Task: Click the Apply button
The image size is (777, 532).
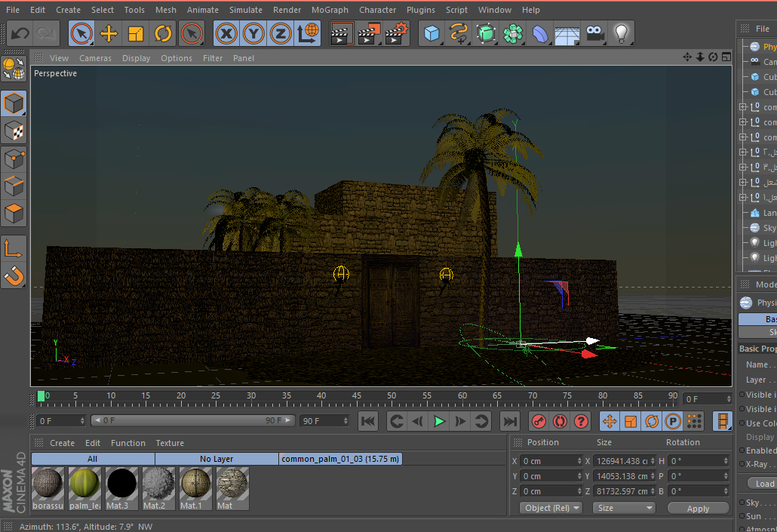Action: point(698,509)
